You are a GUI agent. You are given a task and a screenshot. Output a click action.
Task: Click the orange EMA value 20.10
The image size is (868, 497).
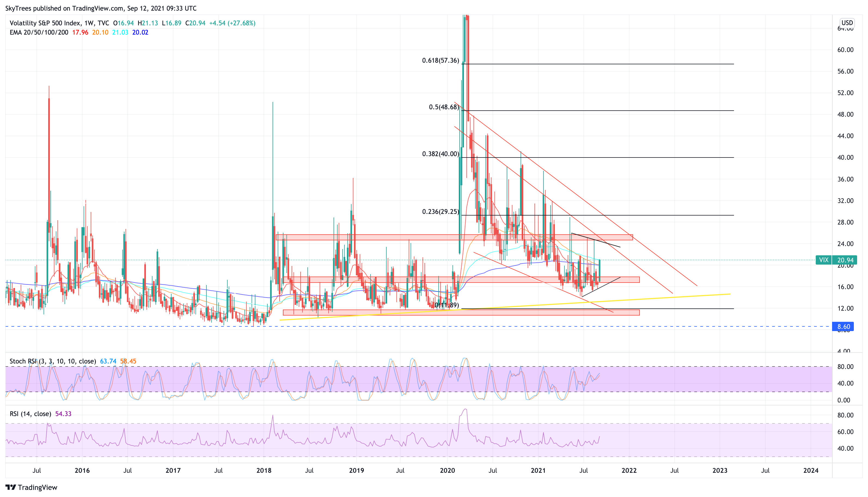100,32
